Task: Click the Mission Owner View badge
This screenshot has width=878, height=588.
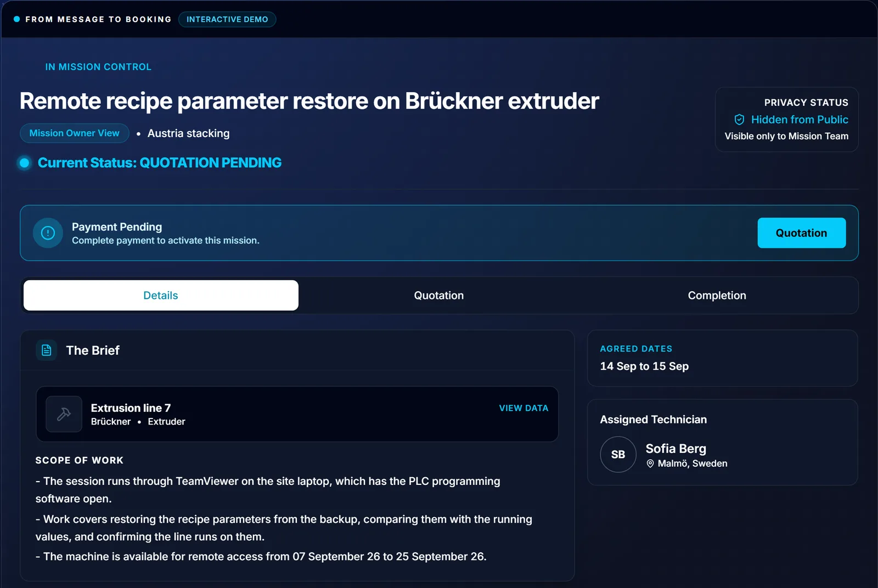Action: [75, 133]
